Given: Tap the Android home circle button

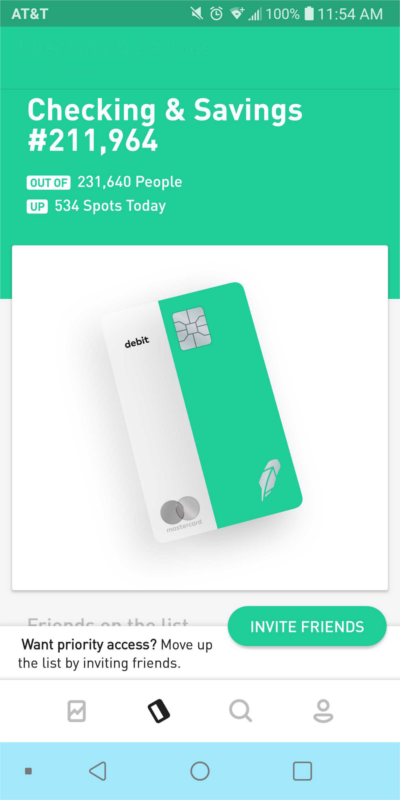Looking at the screenshot, I should (x=200, y=771).
